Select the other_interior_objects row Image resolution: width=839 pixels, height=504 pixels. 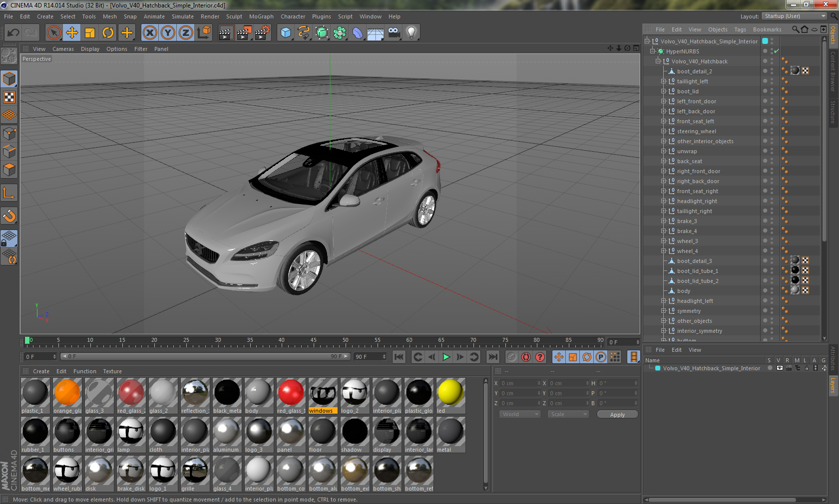click(705, 141)
